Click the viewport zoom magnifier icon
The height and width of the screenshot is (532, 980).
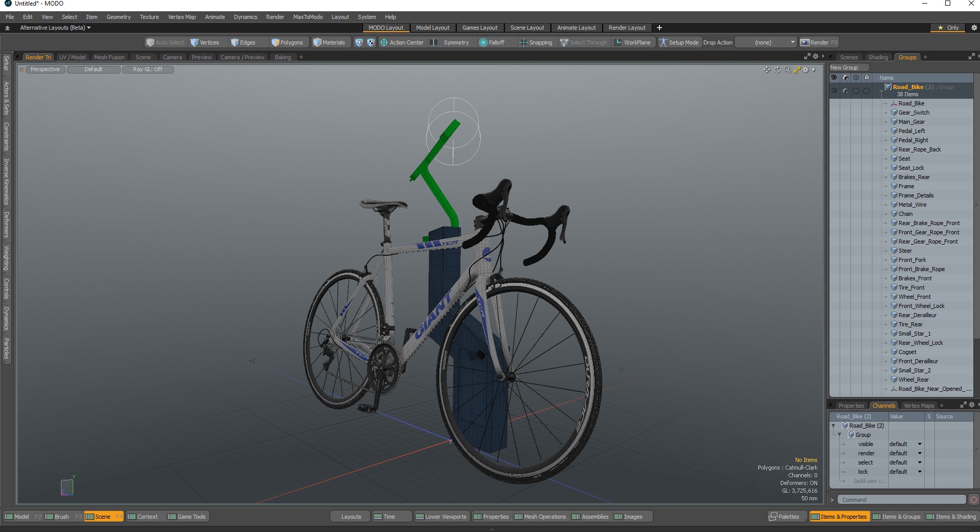787,70
